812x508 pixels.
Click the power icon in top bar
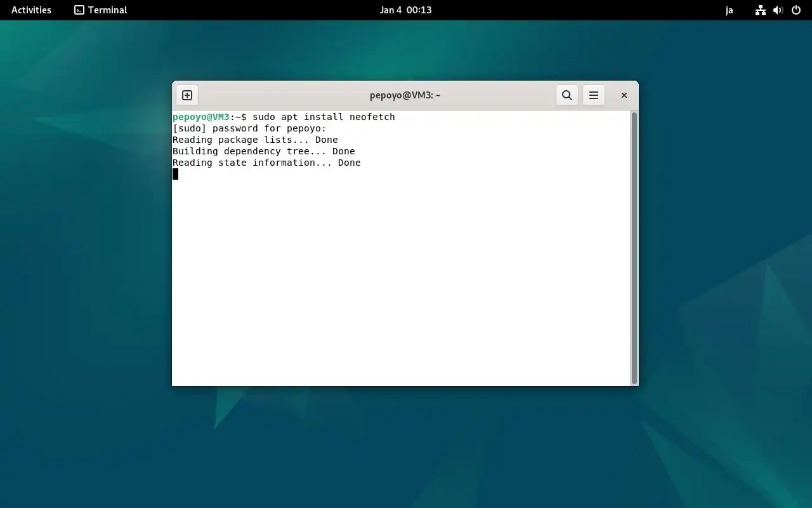click(x=796, y=10)
